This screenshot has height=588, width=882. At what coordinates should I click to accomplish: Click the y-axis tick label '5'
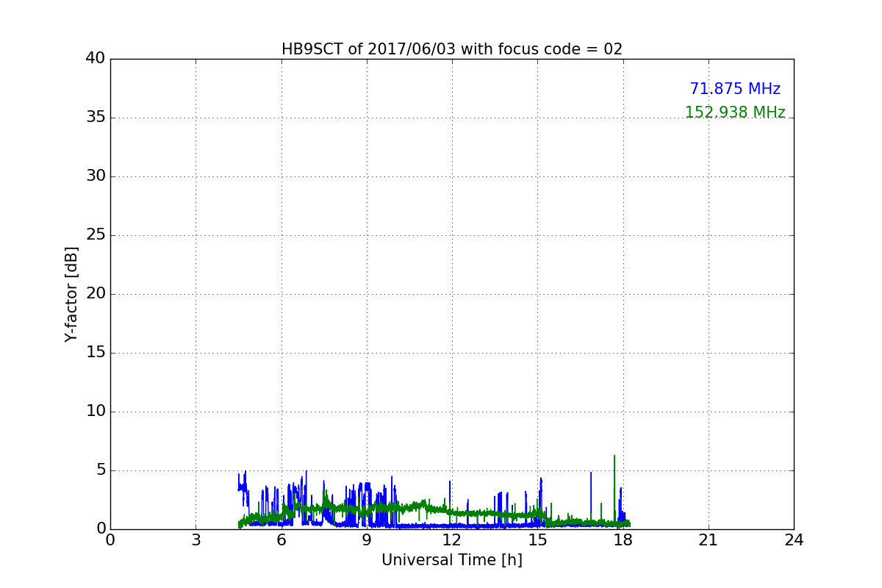point(100,470)
